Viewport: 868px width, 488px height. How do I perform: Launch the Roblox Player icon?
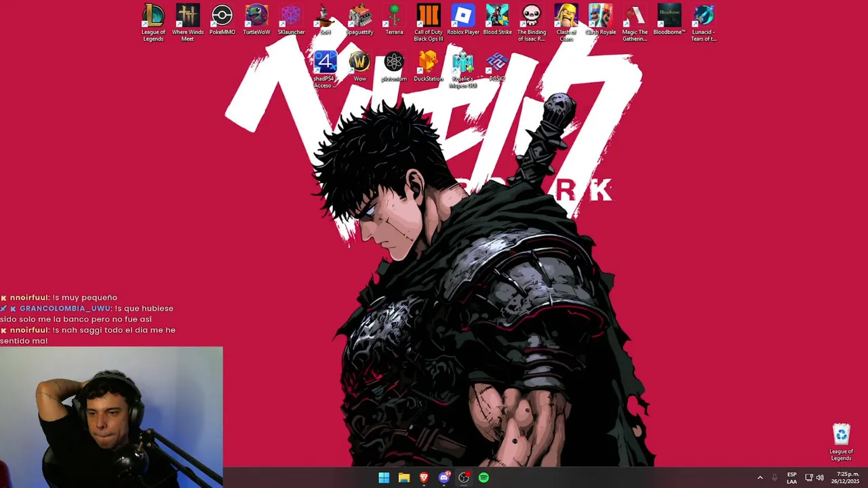463,20
